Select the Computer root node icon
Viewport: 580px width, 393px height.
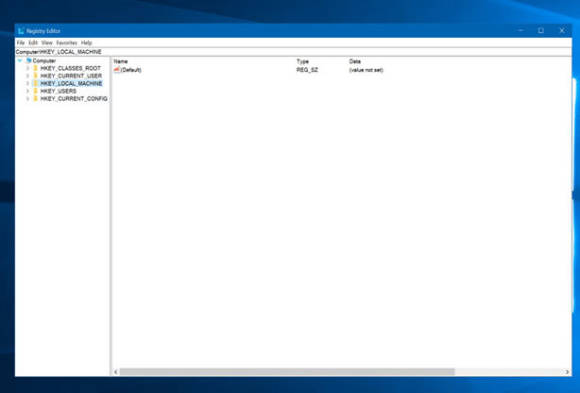click(x=28, y=61)
